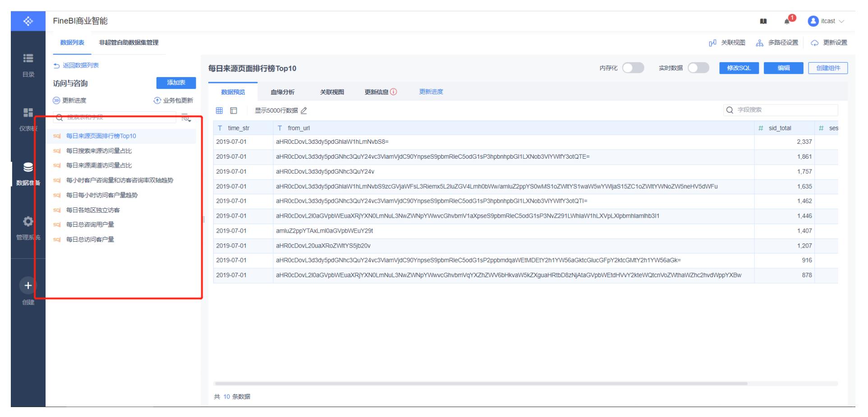Open 关联视图 in the top toolbar
Screen dimensions: 868x417
727,43
